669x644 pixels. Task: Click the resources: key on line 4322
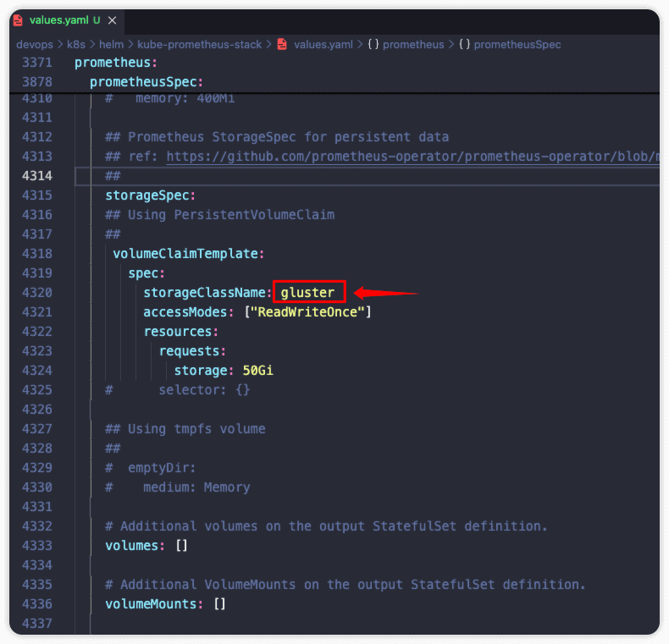pos(181,332)
